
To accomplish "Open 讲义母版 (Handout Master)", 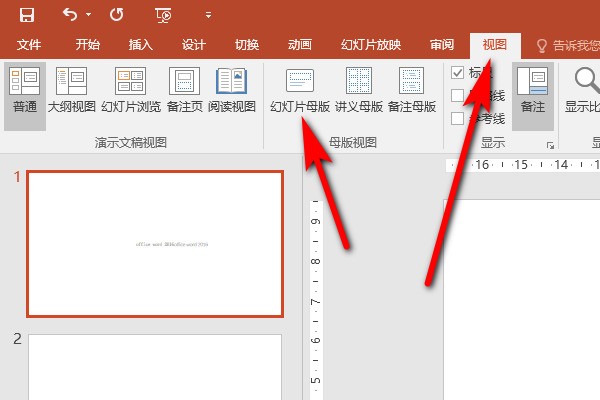I will pos(358,90).
